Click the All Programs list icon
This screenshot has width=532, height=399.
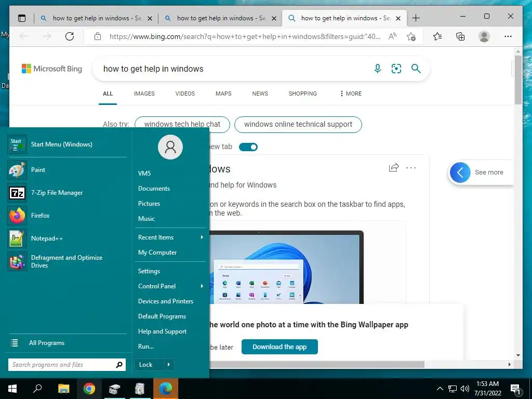[x=14, y=343]
